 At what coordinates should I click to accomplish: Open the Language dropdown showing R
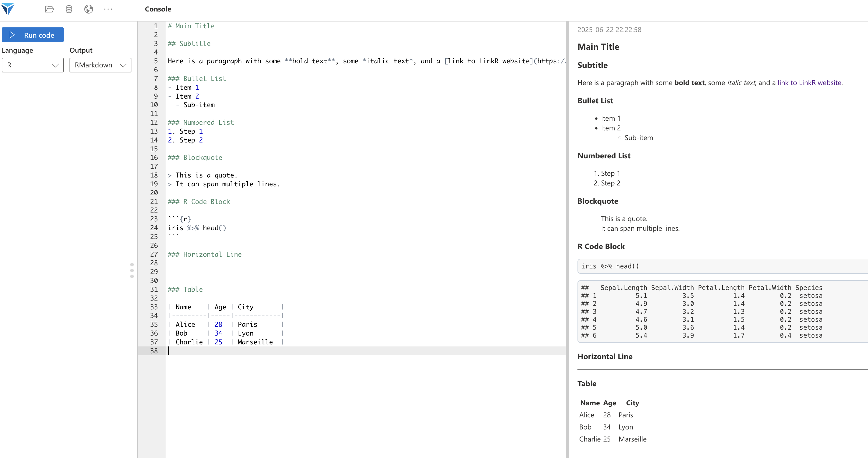tap(33, 65)
